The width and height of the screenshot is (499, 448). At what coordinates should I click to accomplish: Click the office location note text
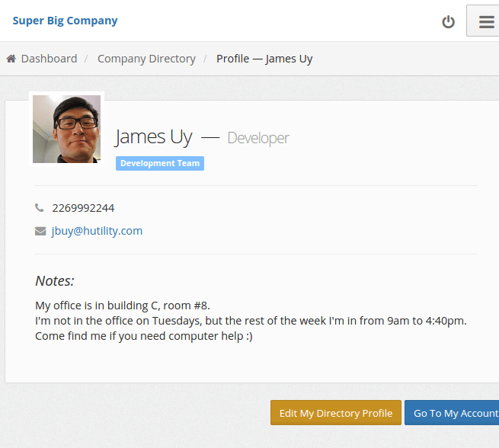(123, 306)
